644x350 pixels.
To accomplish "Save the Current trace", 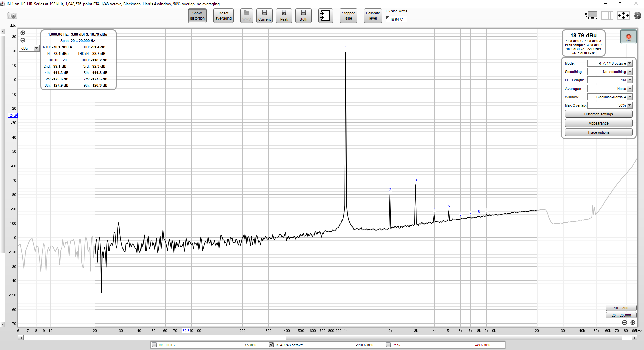I will [x=265, y=16].
